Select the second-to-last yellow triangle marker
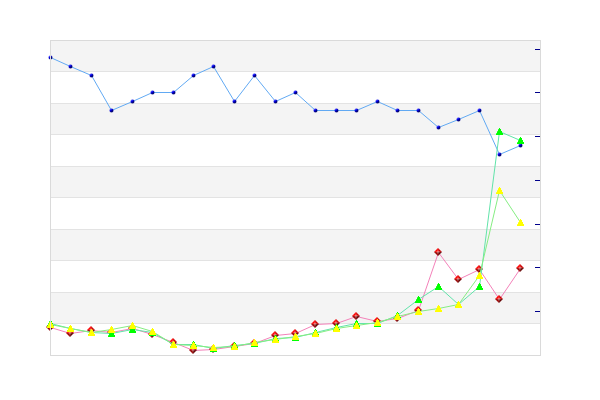Screen dimensions: 600x400 pyautogui.click(x=499, y=191)
